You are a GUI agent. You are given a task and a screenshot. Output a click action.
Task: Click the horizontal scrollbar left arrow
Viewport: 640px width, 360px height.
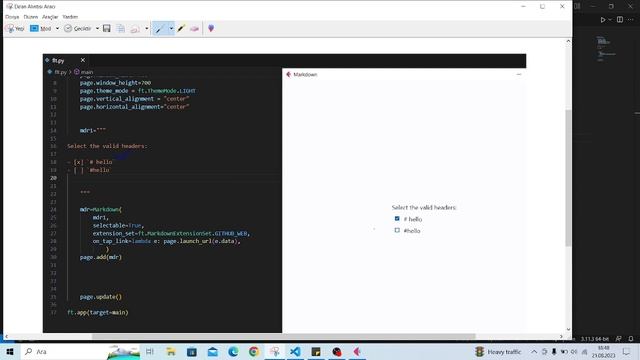[7, 336]
